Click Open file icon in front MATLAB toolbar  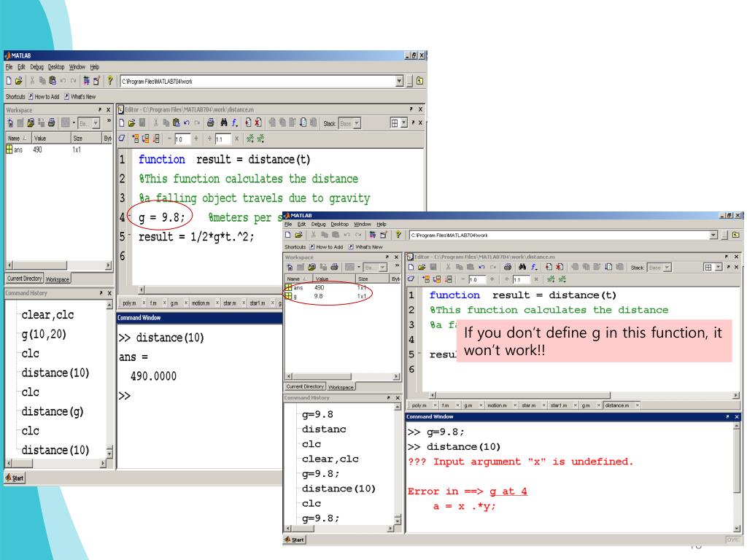pos(298,235)
